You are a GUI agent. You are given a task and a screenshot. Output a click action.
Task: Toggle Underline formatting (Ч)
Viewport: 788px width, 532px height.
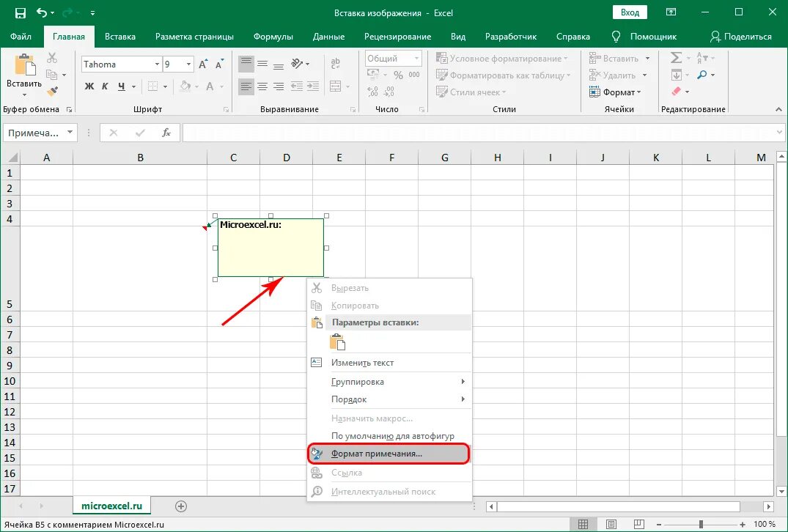[x=121, y=86]
